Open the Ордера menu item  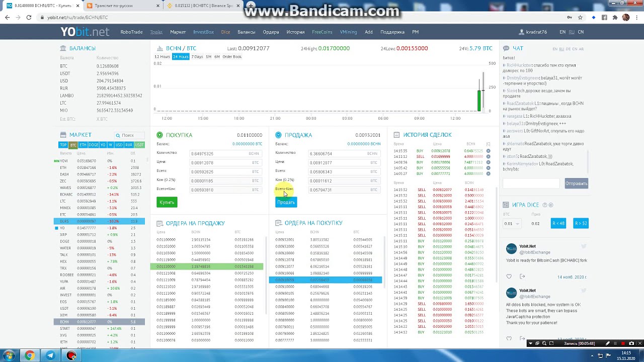tap(271, 32)
